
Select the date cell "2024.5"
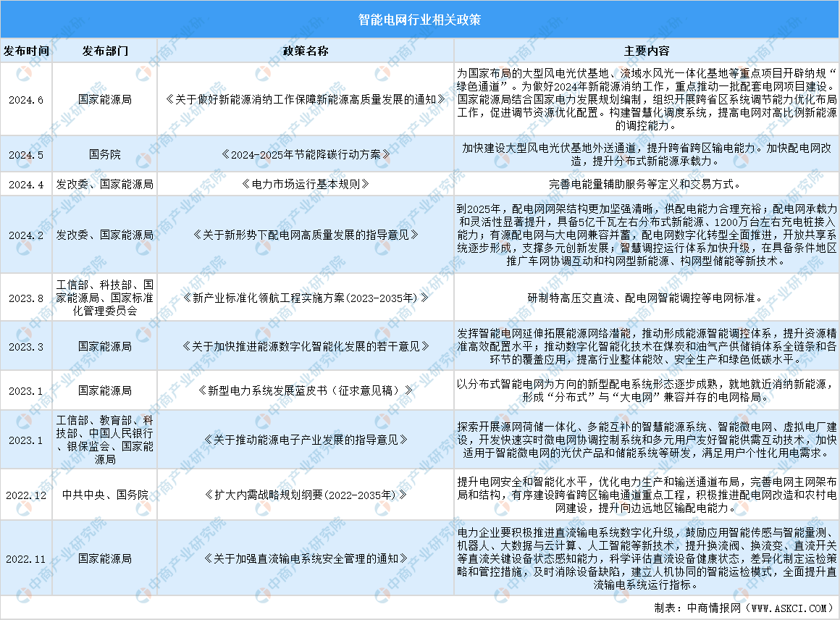point(26,155)
